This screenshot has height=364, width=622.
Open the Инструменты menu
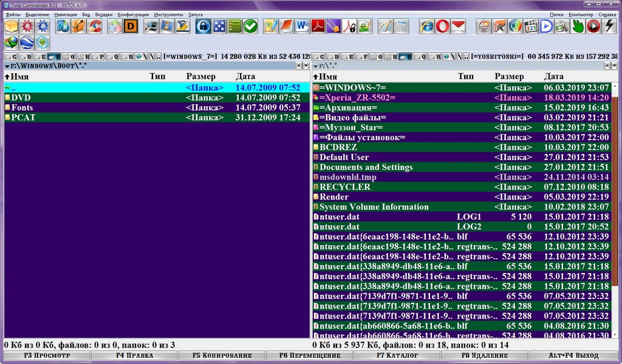tap(169, 14)
